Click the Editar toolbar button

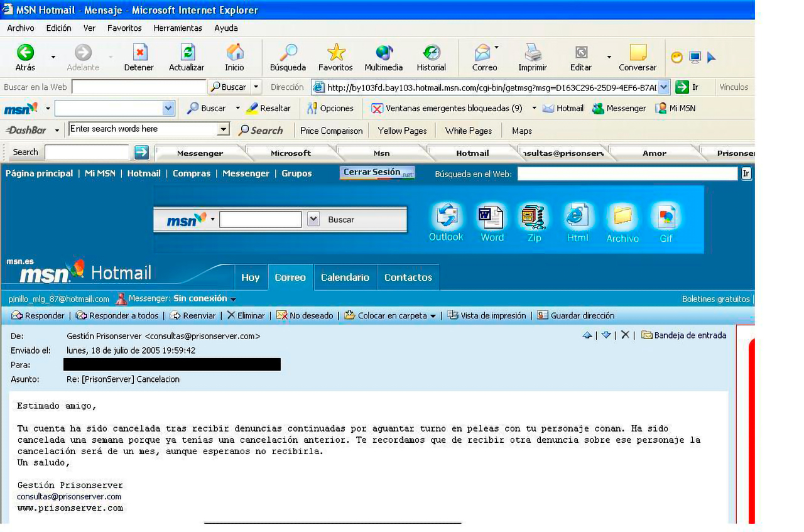coord(581,58)
